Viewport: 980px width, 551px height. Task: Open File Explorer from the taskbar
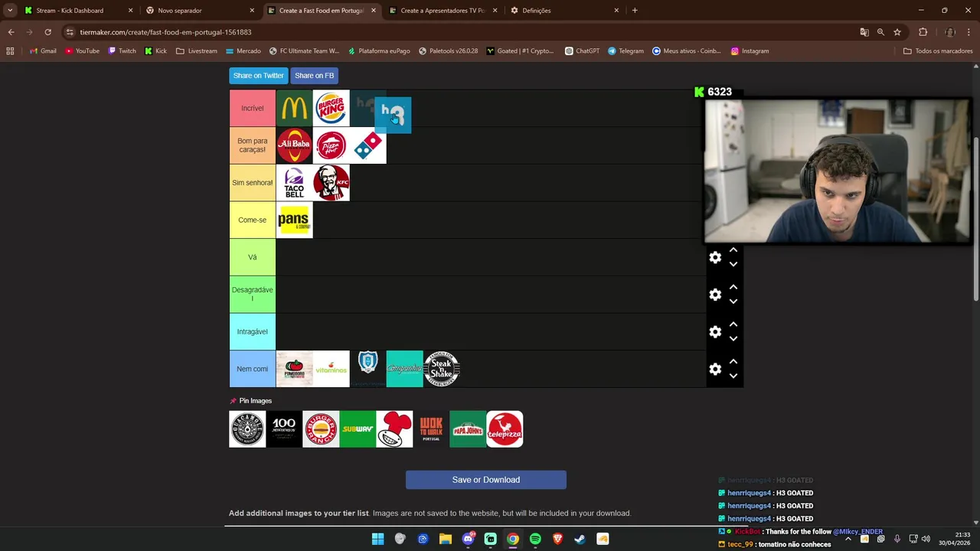coord(445,539)
